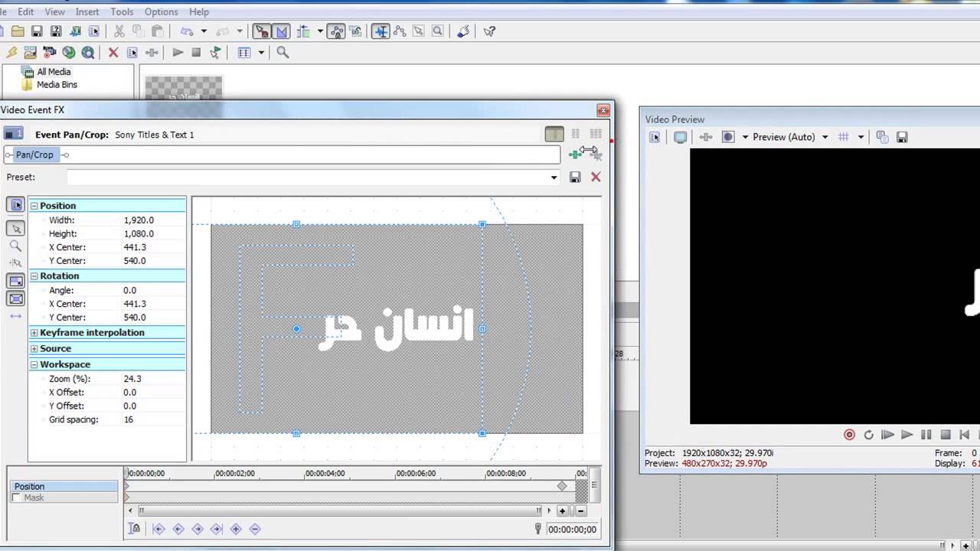Click the Pan/Crop chain button
The width and height of the screenshot is (980, 551).
35,155
